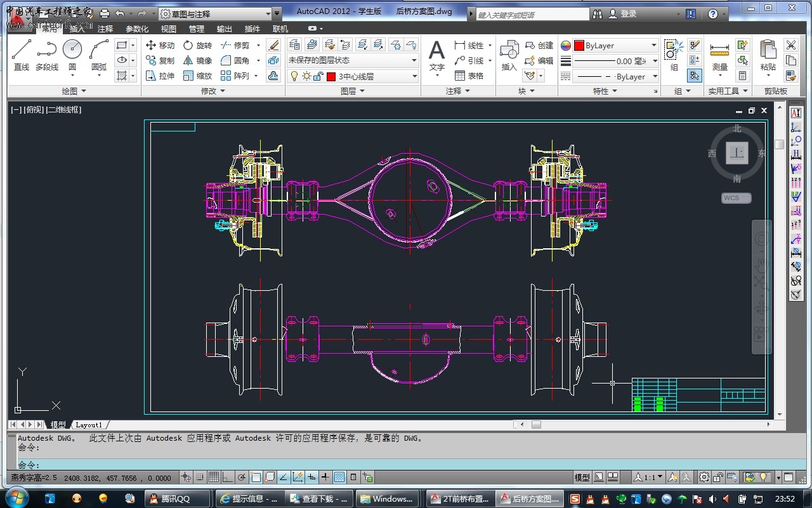812x508 pixels.
Task: Open the annotation scale 1:1 dropdown
Action: [x=648, y=477]
